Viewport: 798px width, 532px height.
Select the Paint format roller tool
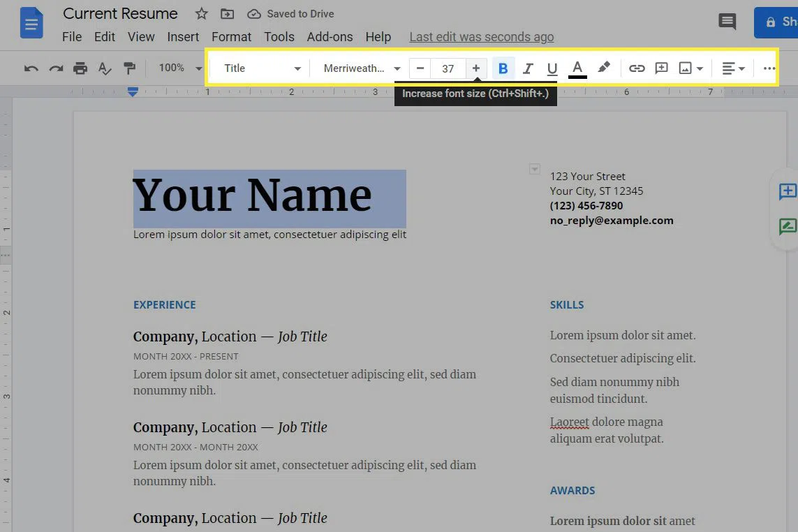[129, 68]
